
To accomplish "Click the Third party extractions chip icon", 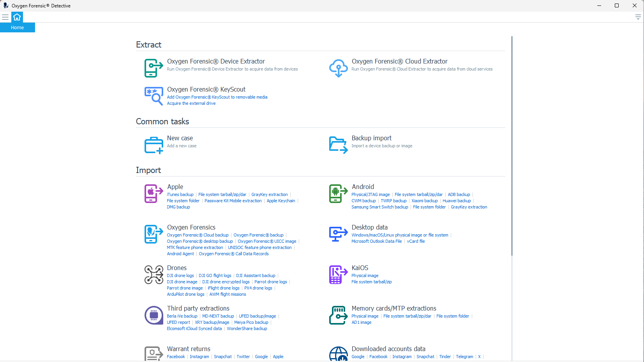I will tap(154, 315).
